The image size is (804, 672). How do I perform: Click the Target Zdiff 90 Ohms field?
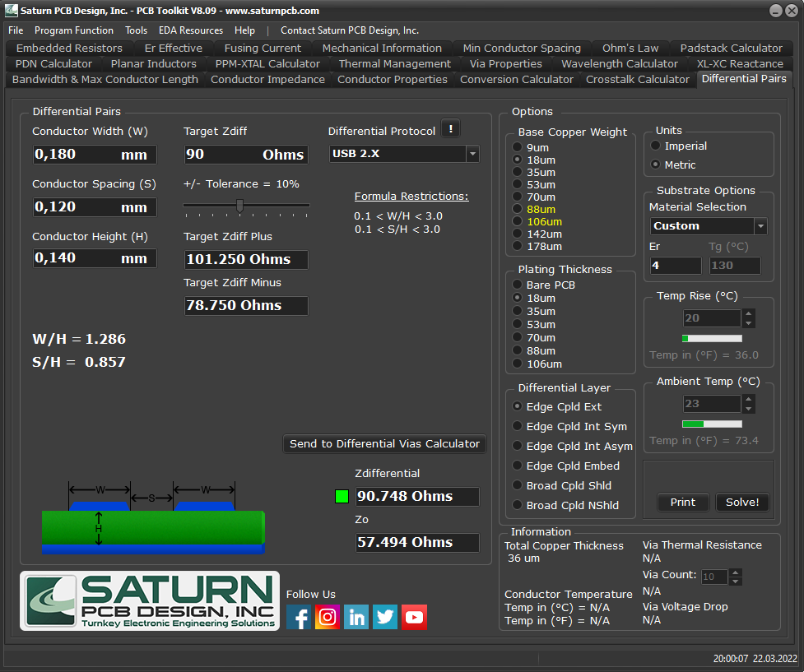(x=246, y=155)
